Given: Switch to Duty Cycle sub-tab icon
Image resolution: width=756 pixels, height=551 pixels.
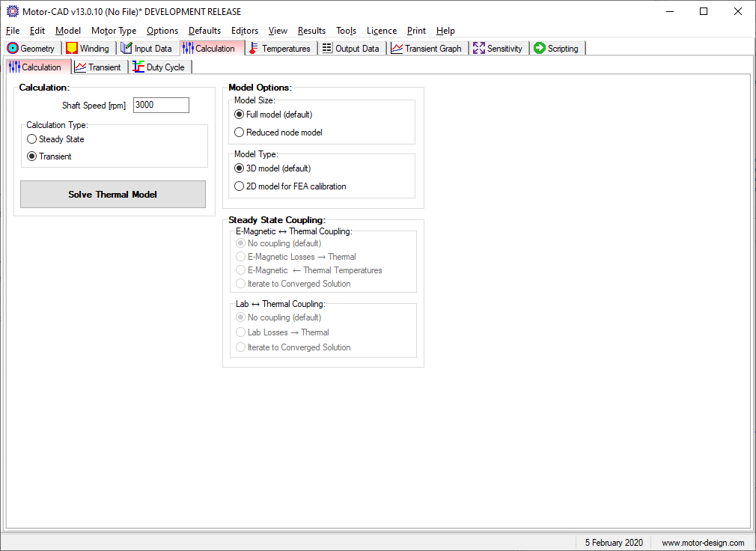Looking at the screenshot, I should coord(138,67).
